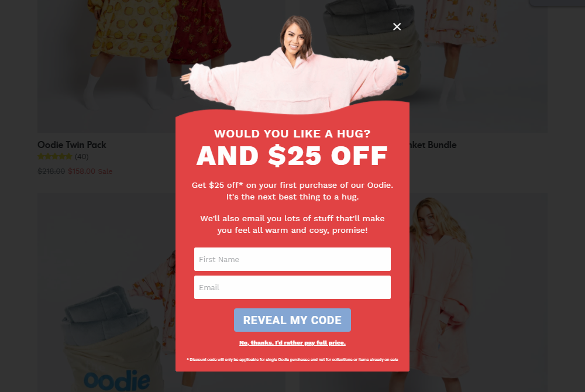Open the blonde model pink Oodie image

(479, 292)
